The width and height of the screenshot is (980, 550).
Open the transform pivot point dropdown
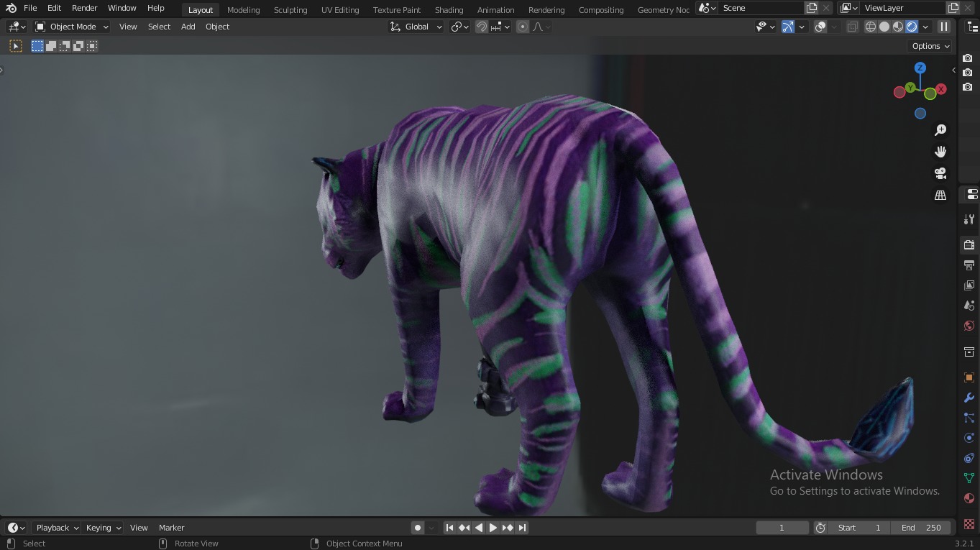[x=459, y=27]
